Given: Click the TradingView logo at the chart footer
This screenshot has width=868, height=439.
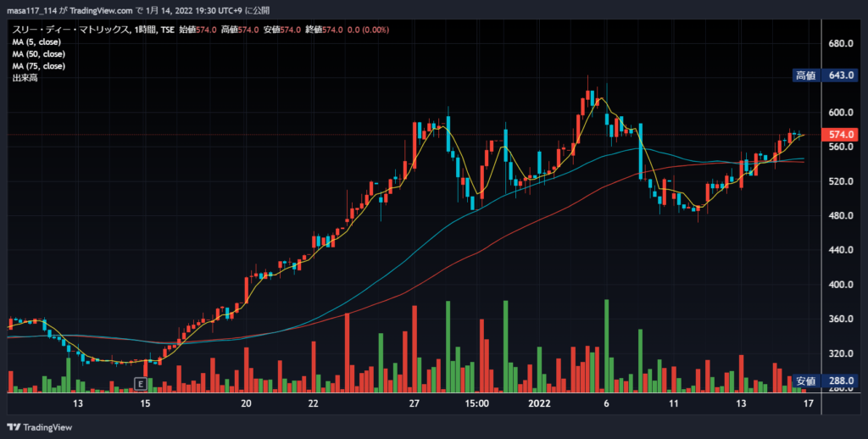Looking at the screenshot, I should [x=39, y=427].
